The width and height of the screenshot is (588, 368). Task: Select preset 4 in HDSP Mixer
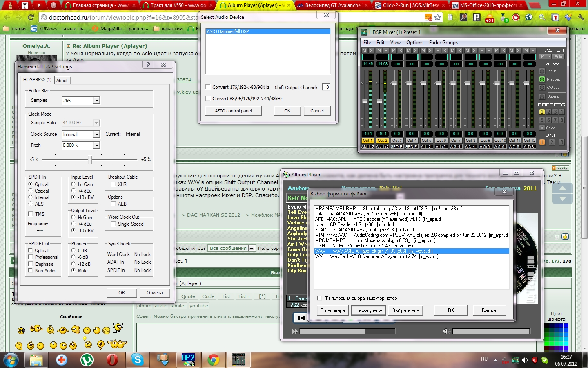click(x=561, y=112)
